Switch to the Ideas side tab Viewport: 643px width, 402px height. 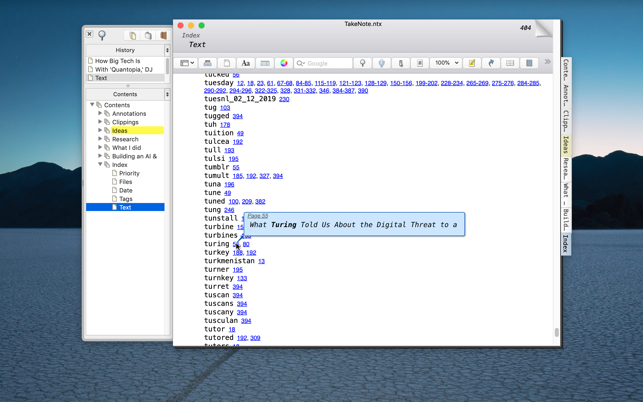(565, 146)
